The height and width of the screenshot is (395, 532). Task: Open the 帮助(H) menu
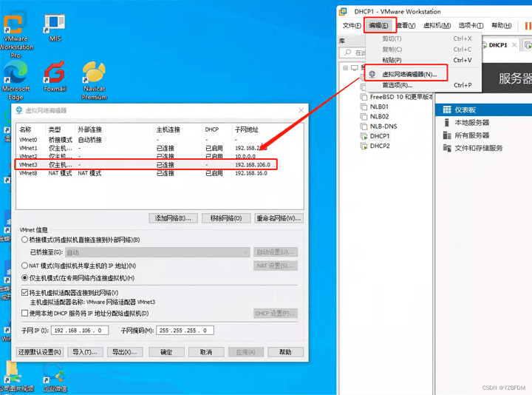point(502,25)
